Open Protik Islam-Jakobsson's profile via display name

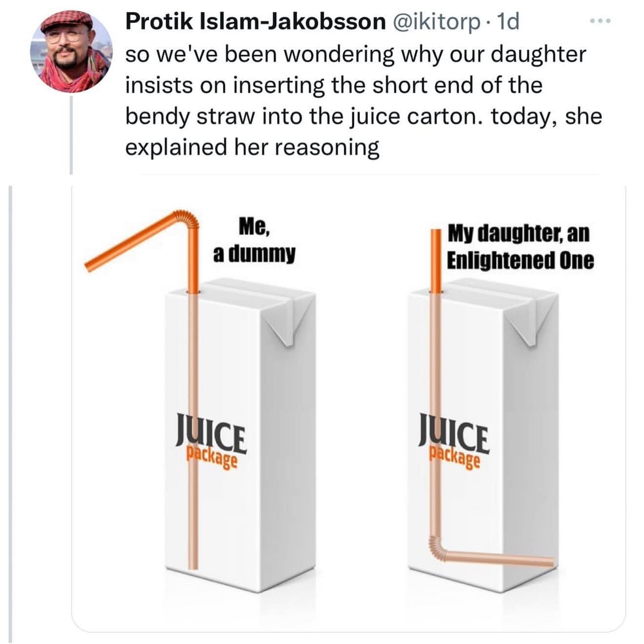(255, 21)
